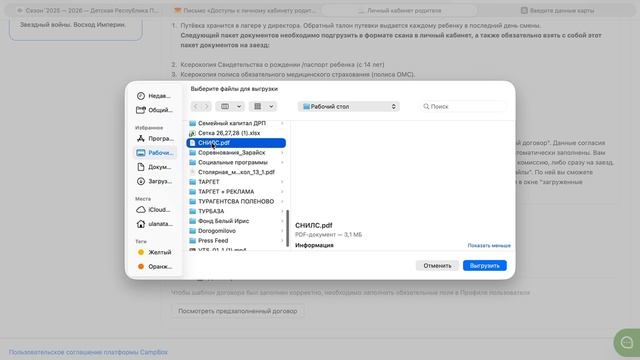Screen dimensions: 640x360
Task: Go forward in folder history
Action: (x=207, y=107)
